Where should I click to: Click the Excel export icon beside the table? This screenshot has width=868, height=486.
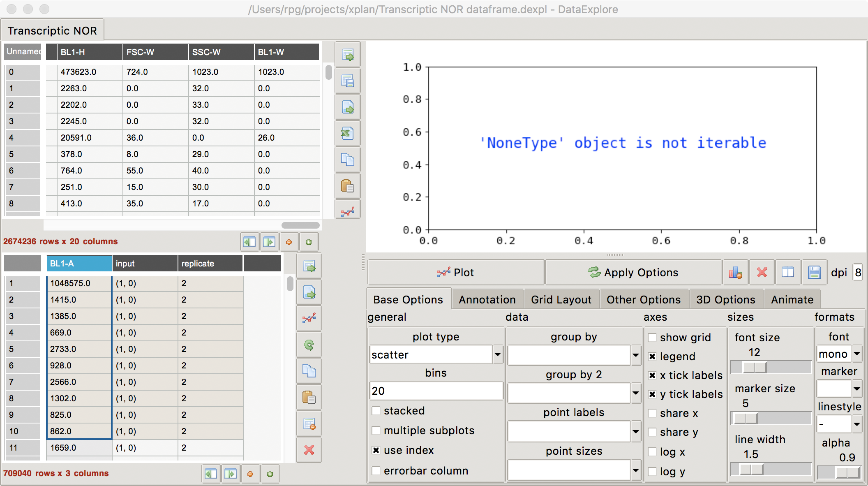tap(348, 133)
